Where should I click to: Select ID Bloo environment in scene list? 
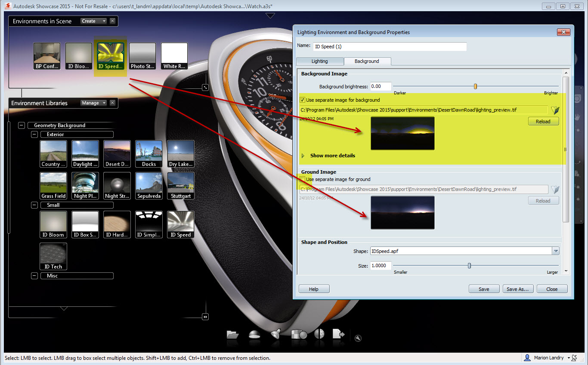point(79,56)
